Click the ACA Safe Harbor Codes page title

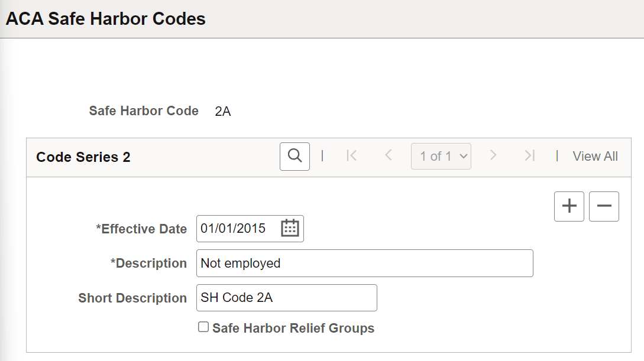coord(105,19)
